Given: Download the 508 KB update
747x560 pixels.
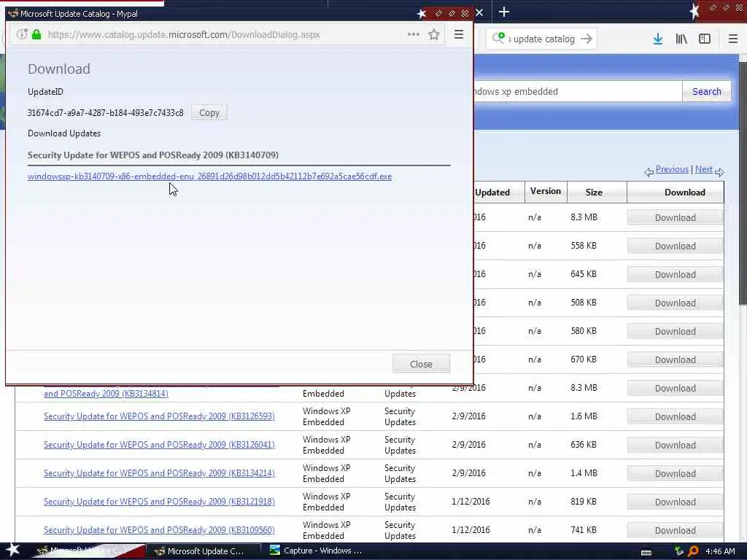Looking at the screenshot, I should pyautogui.click(x=675, y=303).
